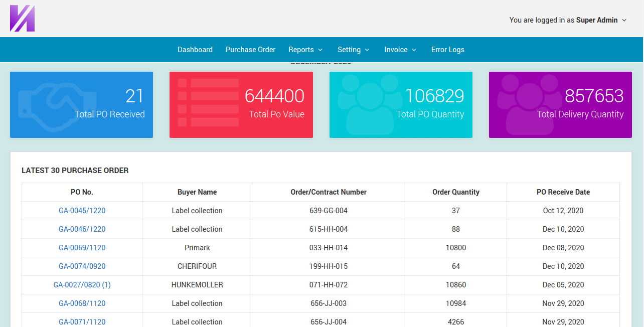Click the purple company logo
The image size is (644, 327).
(x=22, y=19)
